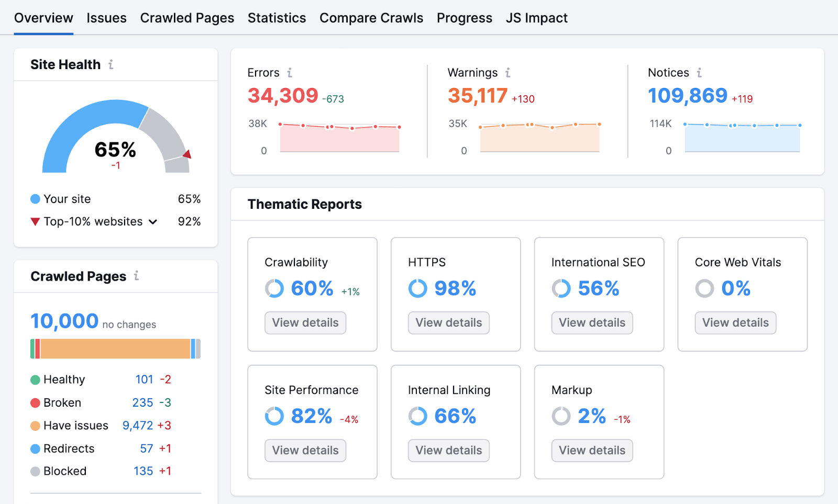Image resolution: width=838 pixels, height=504 pixels.
Task: Click the Crawled Pages info icon
Action: click(136, 276)
